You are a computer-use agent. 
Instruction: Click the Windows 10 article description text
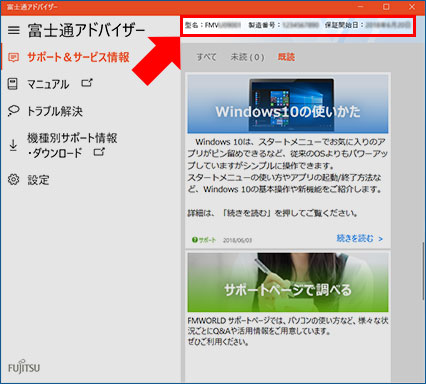coord(288,177)
